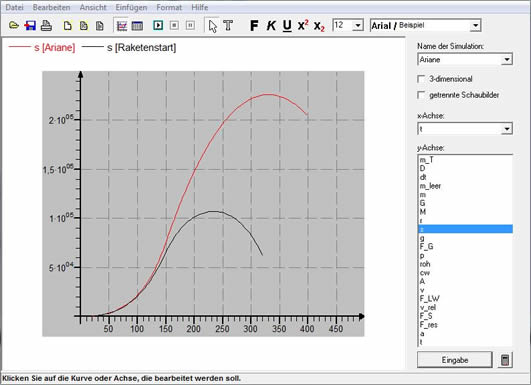The height and width of the screenshot is (385, 531).
Task: Open the Arial font dropdown
Action: tap(475, 25)
